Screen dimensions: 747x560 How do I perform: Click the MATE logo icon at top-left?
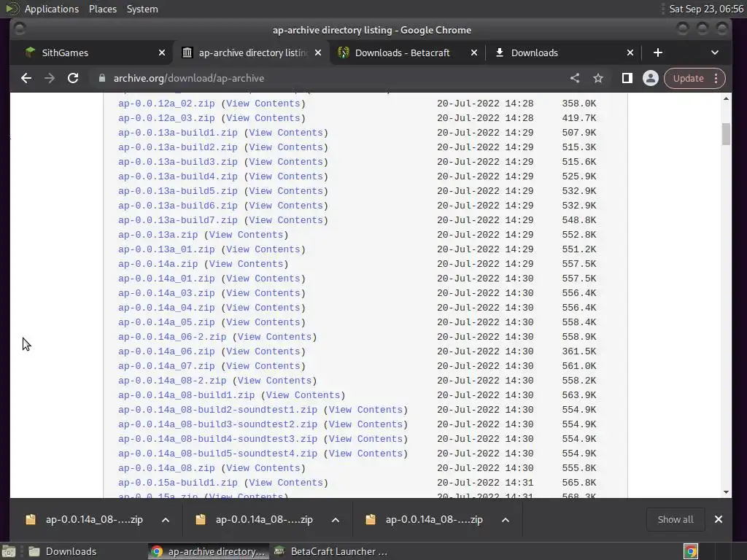tap(12, 9)
